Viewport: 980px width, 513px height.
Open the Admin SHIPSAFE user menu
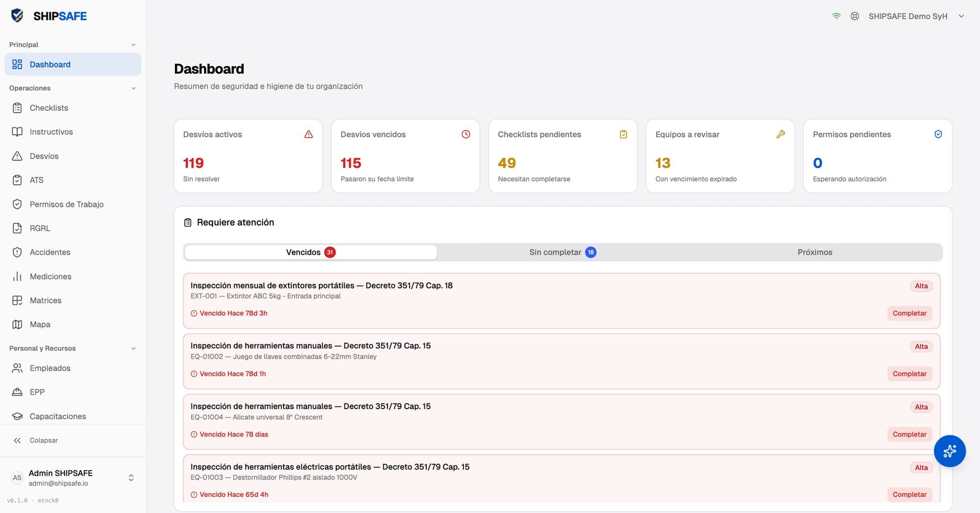click(x=73, y=478)
